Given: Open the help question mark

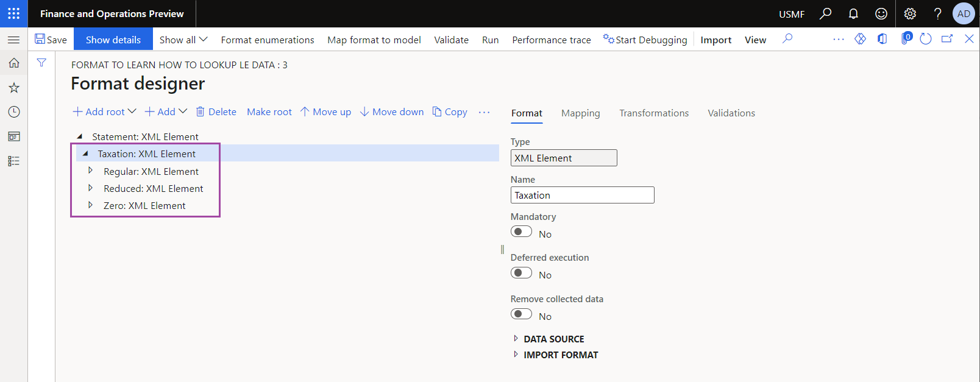Looking at the screenshot, I should (938, 13).
